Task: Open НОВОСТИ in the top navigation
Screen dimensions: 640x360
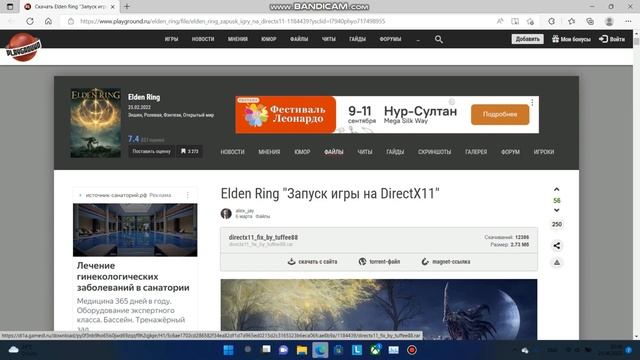Action: (203, 39)
